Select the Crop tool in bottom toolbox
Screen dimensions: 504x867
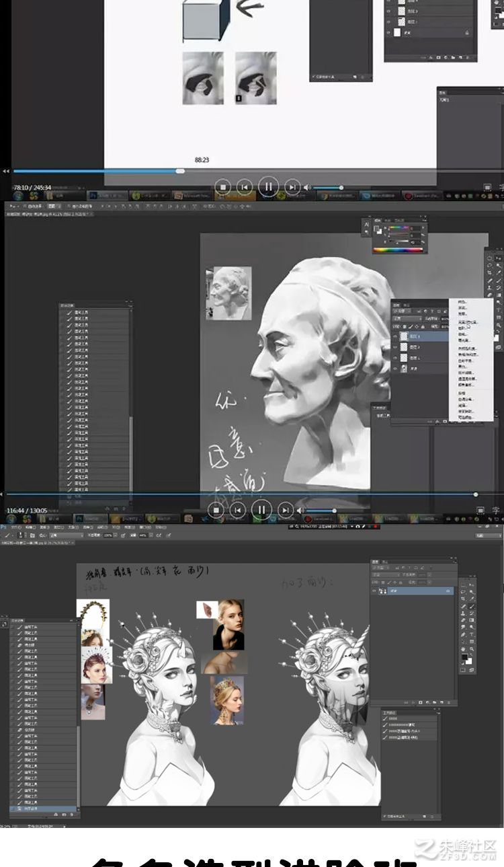click(x=463, y=599)
